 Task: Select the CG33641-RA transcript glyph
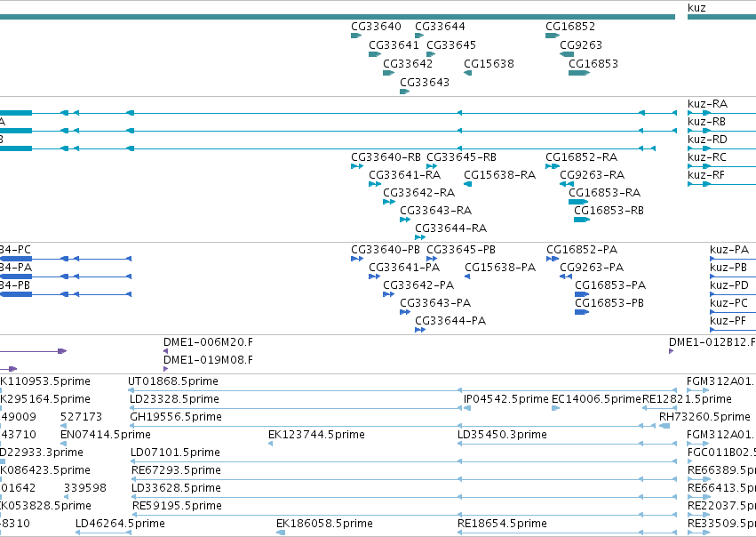(x=375, y=184)
